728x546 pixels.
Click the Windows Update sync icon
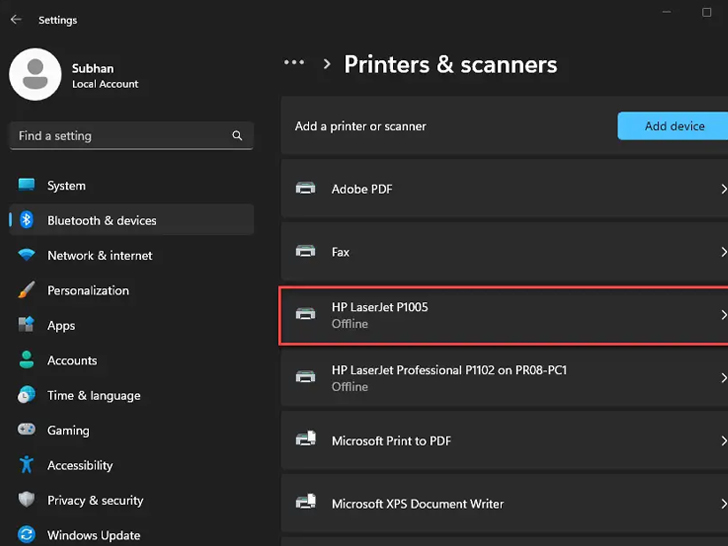coord(26,534)
